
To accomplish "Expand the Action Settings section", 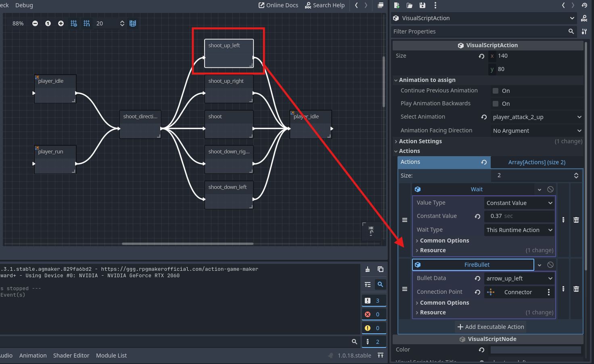I will pyautogui.click(x=420, y=141).
